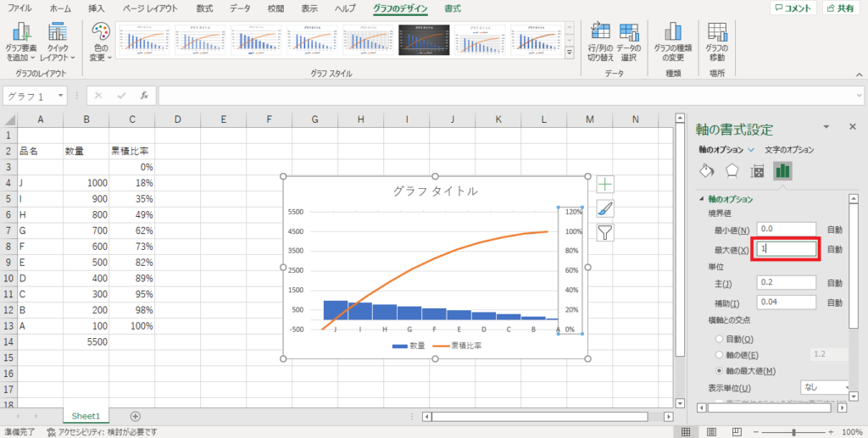This screenshot has width=868, height=438.
Task: Expand the formula bar arrow
Action: click(x=860, y=96)
